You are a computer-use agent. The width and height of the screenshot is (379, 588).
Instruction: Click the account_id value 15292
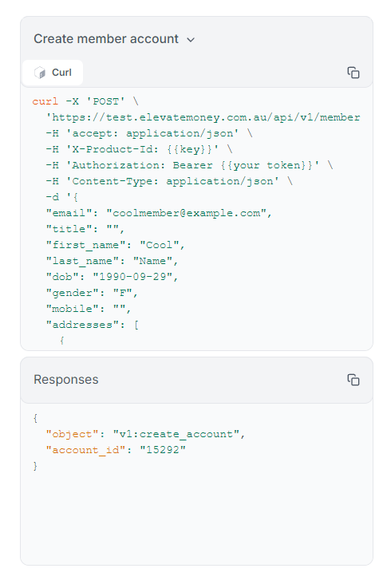pyautogui.click(x=163, y=450)
